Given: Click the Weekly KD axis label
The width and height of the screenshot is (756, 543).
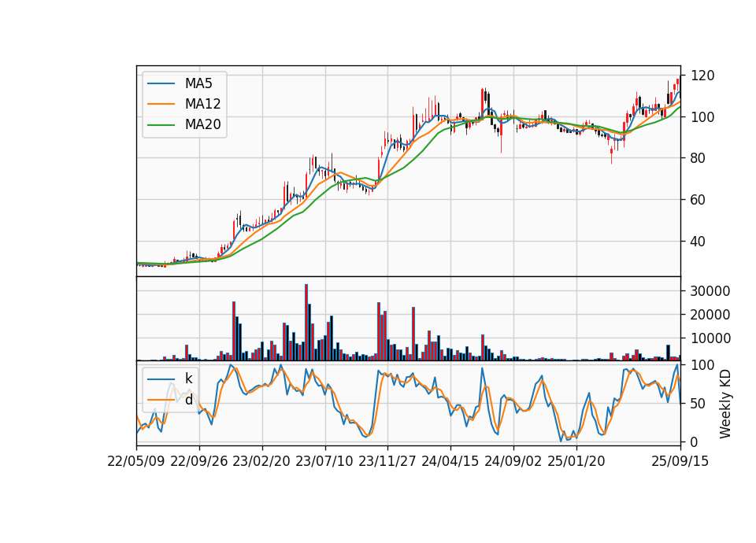Looking at the screenshot, I should 724,404.
